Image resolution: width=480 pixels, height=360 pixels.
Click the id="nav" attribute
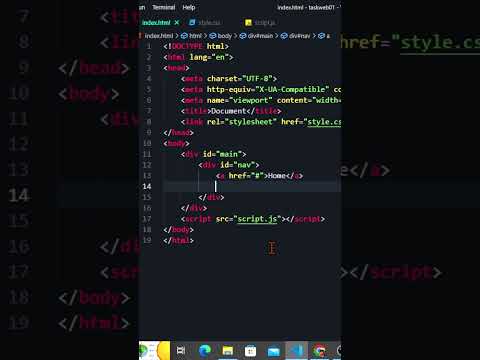237,165
